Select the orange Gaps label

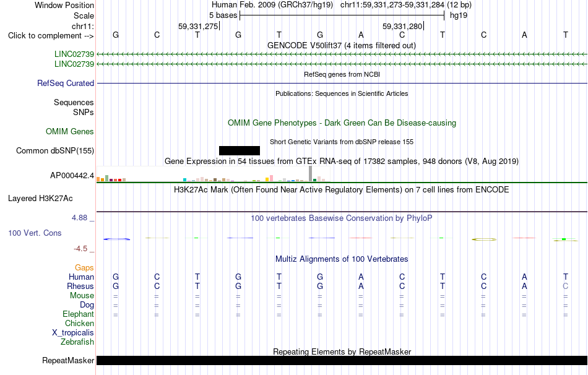[84, 267]
